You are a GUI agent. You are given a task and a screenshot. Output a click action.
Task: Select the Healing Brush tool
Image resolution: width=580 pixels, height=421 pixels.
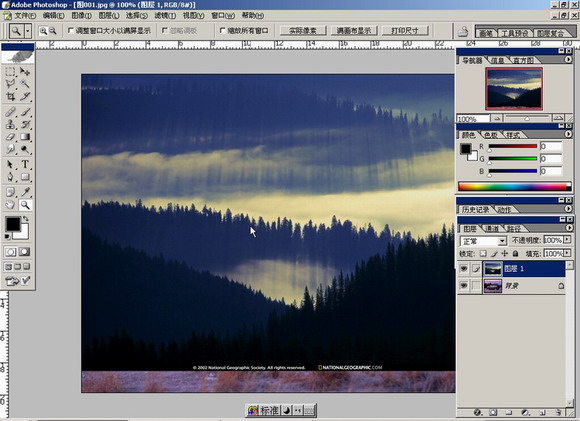(x=10, y=111)
